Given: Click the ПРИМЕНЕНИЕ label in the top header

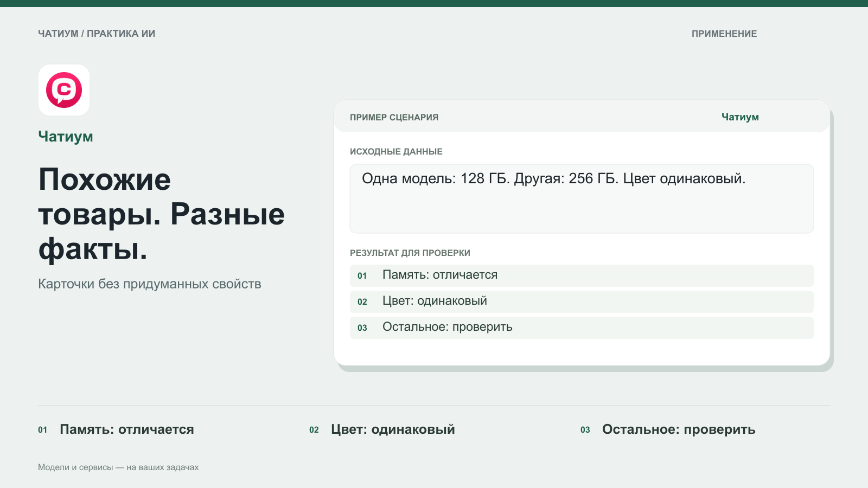Looking at the screenshot, I should pos(724,34).
